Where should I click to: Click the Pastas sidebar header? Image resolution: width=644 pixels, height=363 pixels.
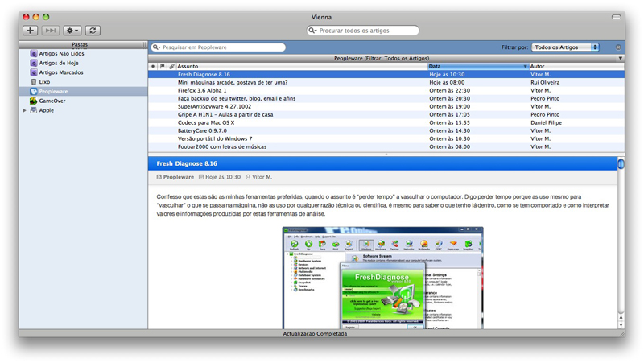(80, 44)
